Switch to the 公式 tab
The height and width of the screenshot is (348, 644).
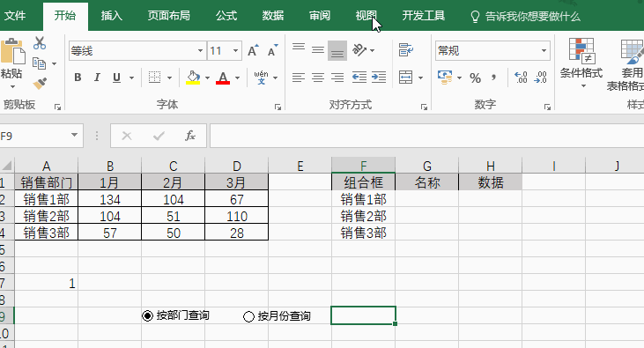coord(226,16)
